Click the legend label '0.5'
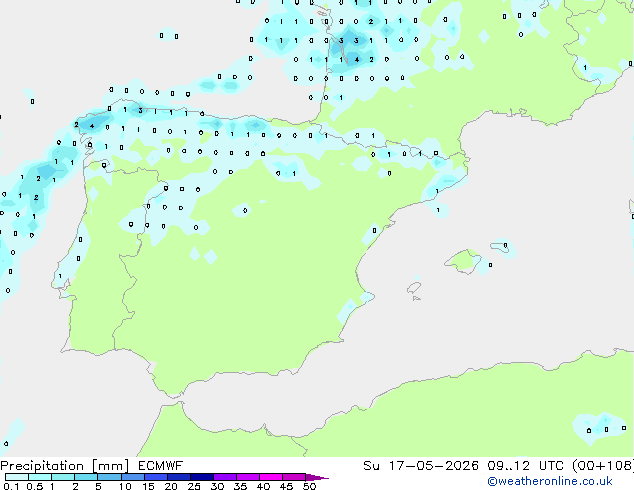 click(34, 486)
